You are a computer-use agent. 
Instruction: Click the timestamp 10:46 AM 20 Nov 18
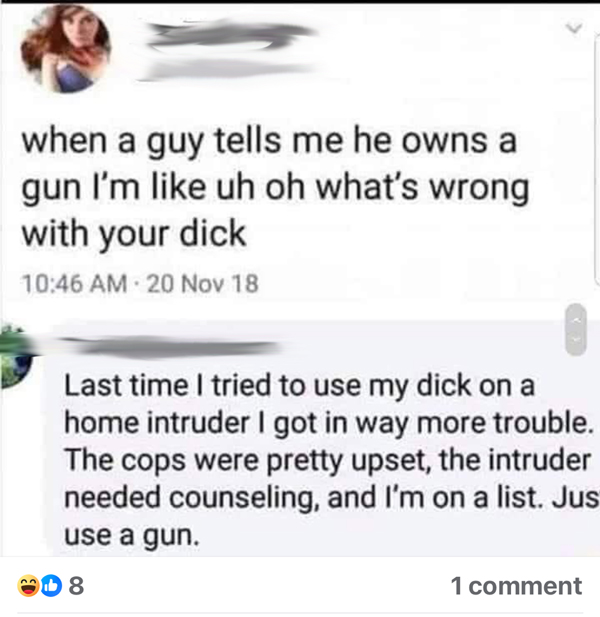point(140,283)
